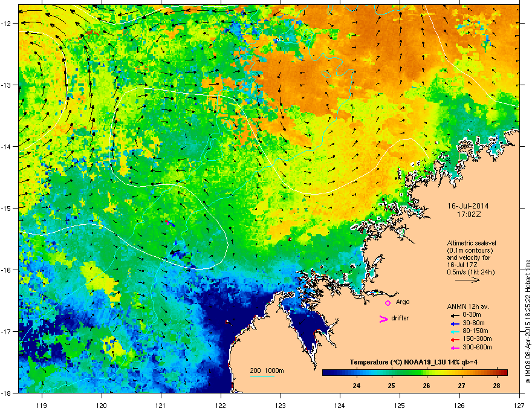Click the drifter legend label
Viewport: 532px width, 411px height.
coord(400,318)
